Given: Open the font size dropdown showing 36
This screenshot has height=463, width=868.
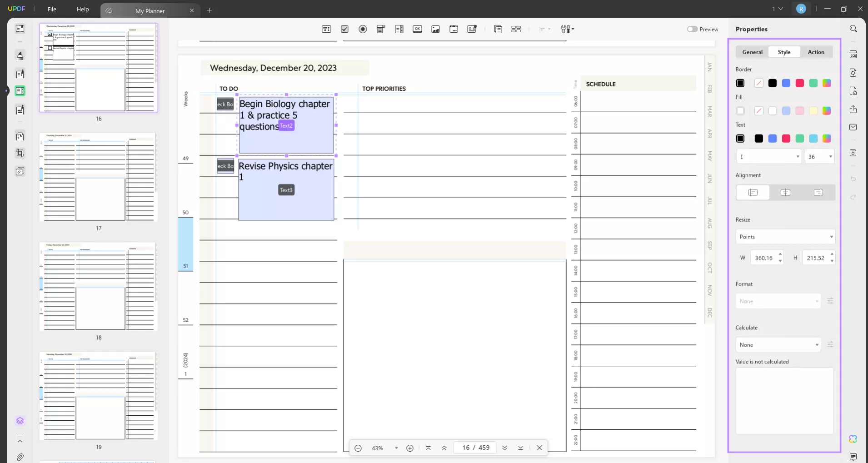Looking at the screenshot, I should pos(820,156).
